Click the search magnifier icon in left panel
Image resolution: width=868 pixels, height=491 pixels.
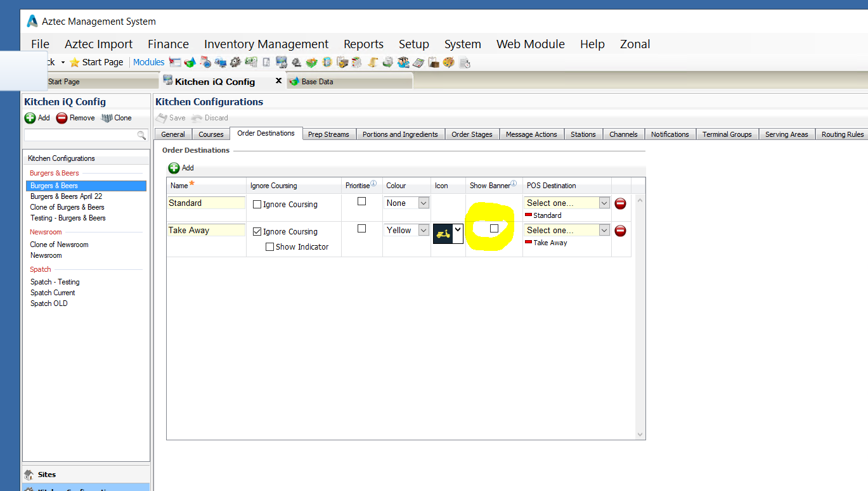141,135
